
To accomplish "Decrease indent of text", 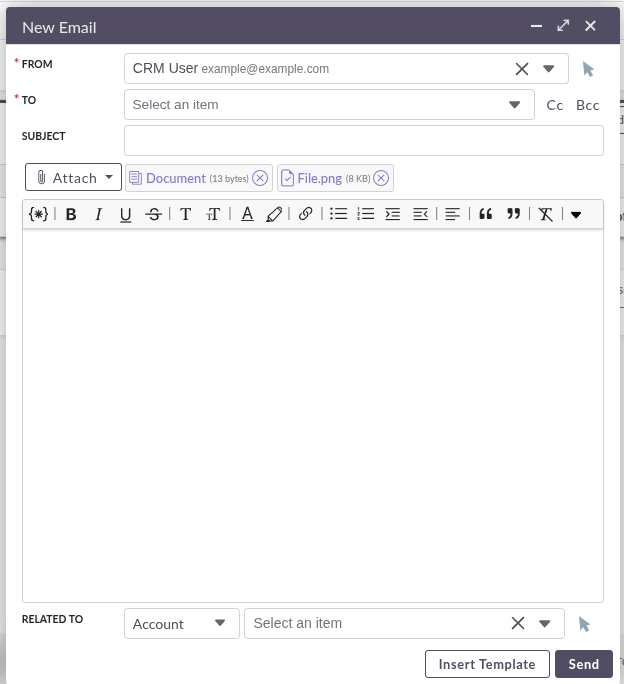I will pos(421,214).
